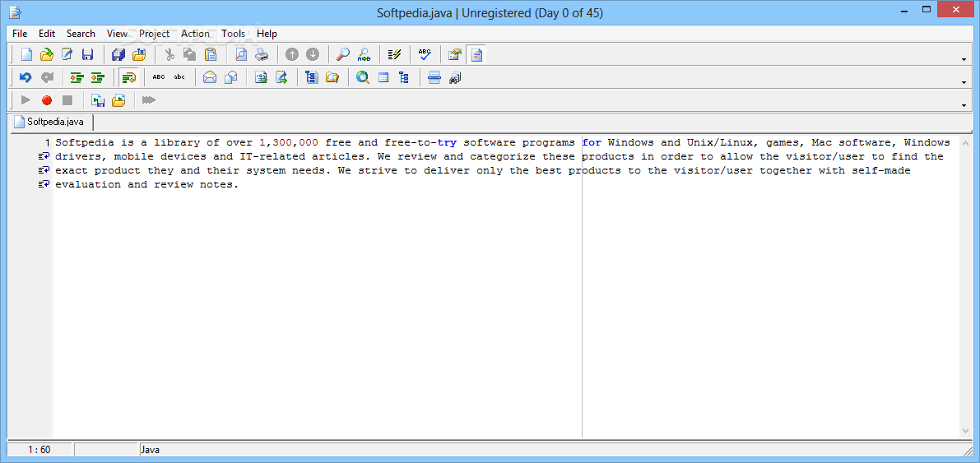
Task: Cut the selected text
Action: (x=170, y=55)
